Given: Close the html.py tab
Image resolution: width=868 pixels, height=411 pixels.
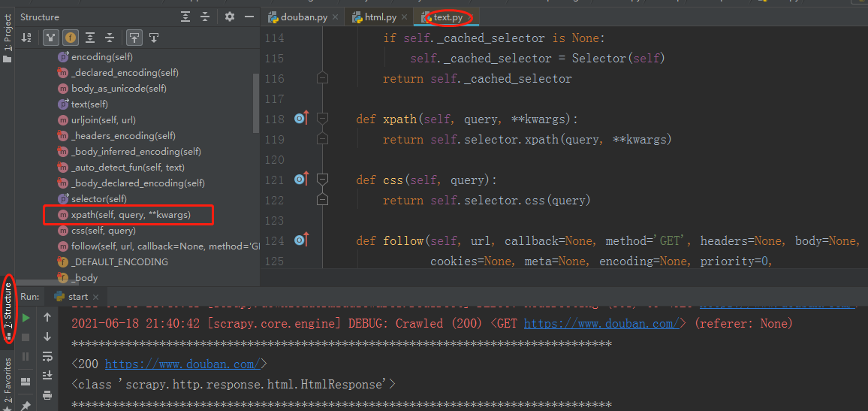Looking at the screenshot, I should click(405, 18).
